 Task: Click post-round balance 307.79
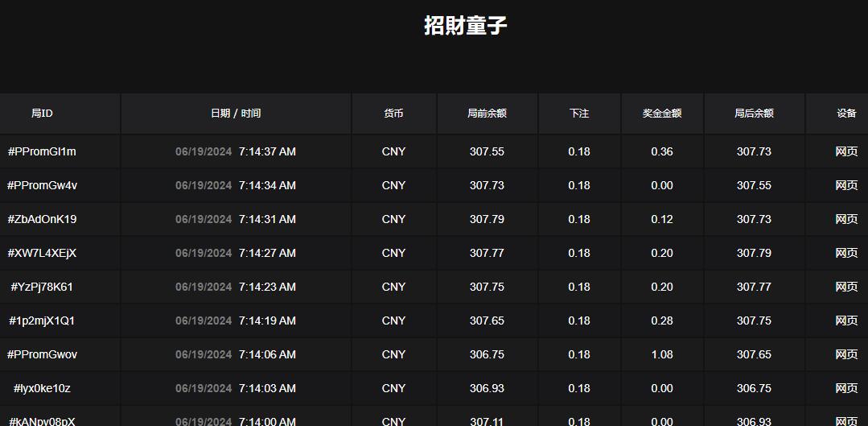pos(754,253)
